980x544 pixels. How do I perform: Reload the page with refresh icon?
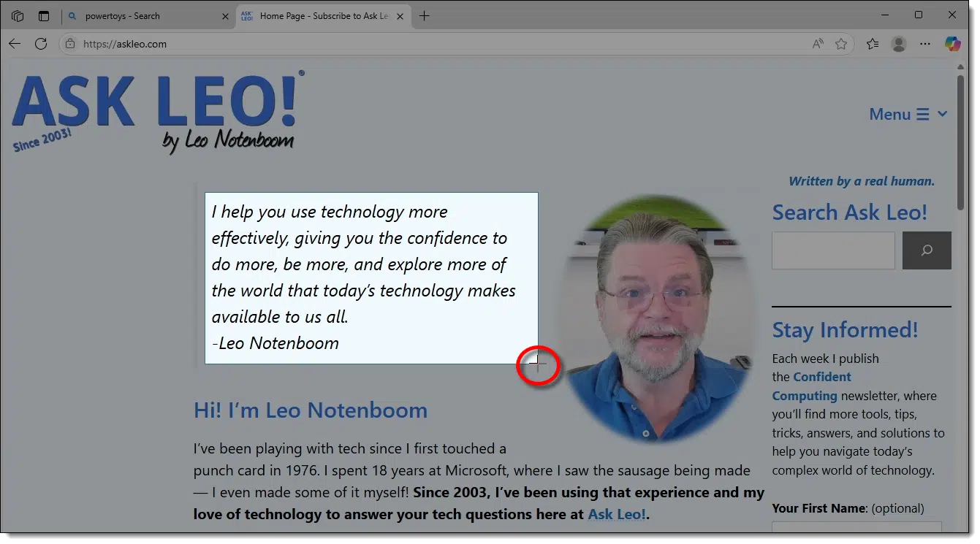(x=41, y=44)
